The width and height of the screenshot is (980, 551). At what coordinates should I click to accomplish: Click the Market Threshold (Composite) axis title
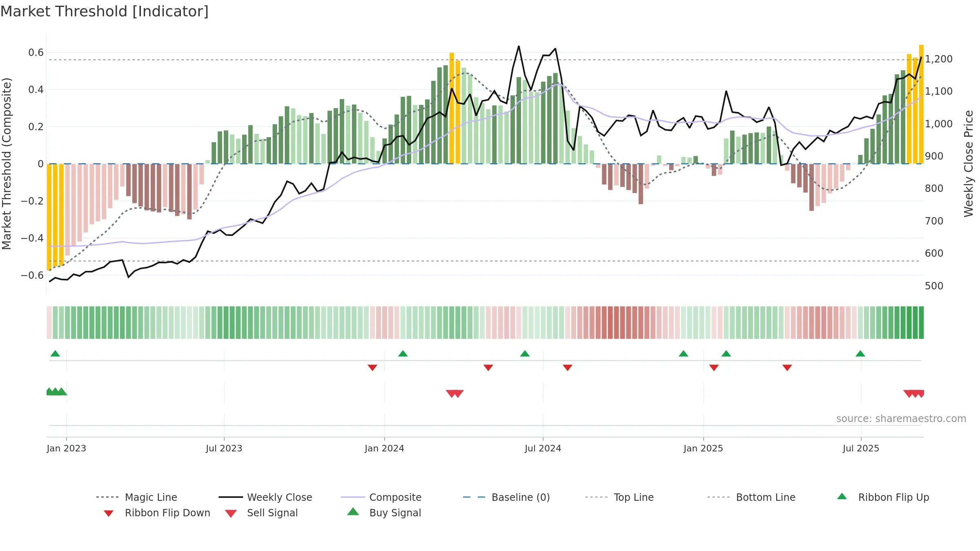coord(7,164)
